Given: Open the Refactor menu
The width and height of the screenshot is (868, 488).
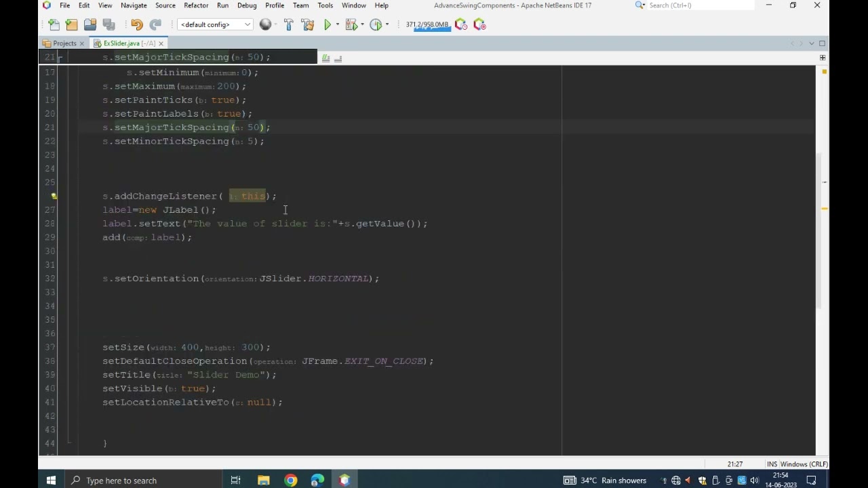Looking at the screenshot, I should click(196, 5).
